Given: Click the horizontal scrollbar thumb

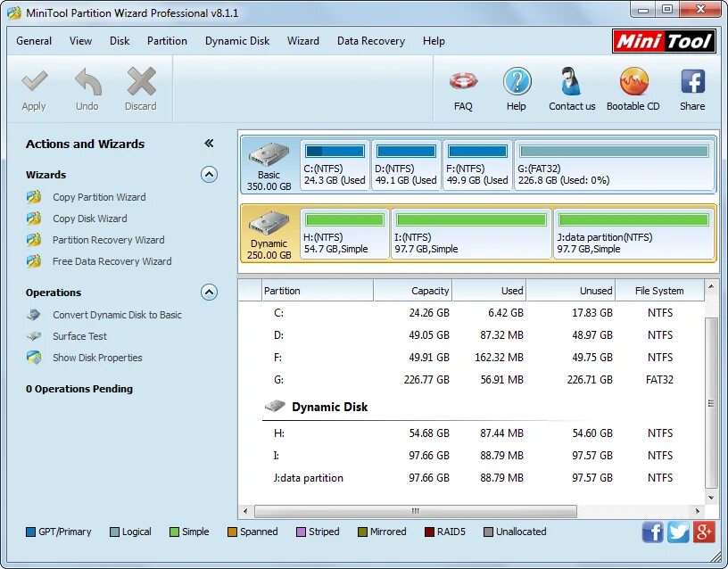Looking at the screenshot, I should click(x=416, y=511).
